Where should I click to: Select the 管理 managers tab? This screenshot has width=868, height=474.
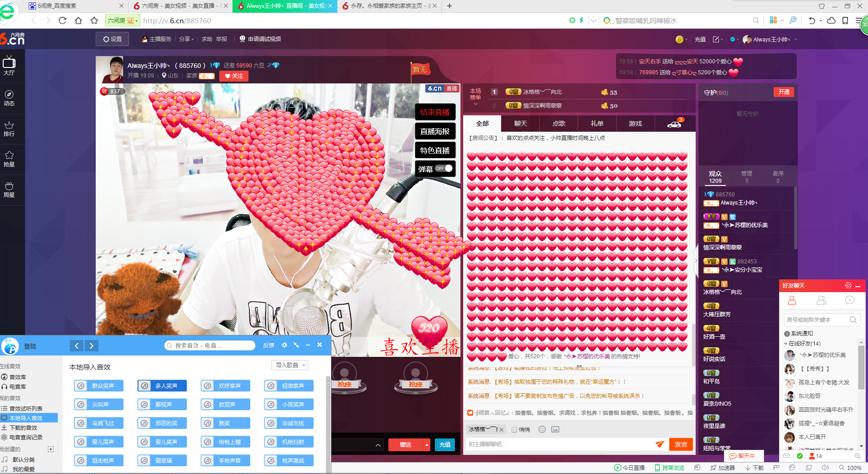tap(747, 177)
